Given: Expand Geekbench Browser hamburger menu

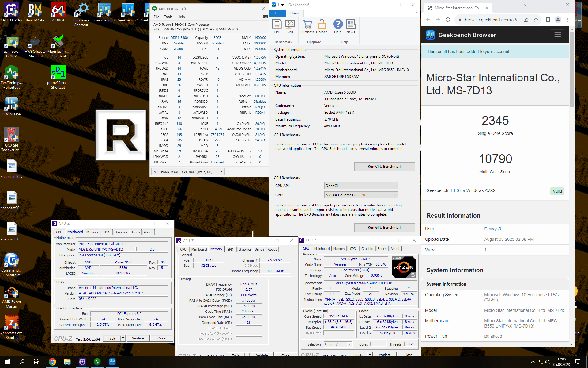Looking at the screenshot, I should pyautogui.click(x=557, y=35).
